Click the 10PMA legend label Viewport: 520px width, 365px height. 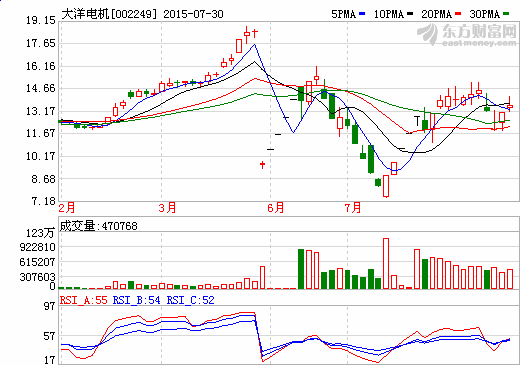pos(389,14)
